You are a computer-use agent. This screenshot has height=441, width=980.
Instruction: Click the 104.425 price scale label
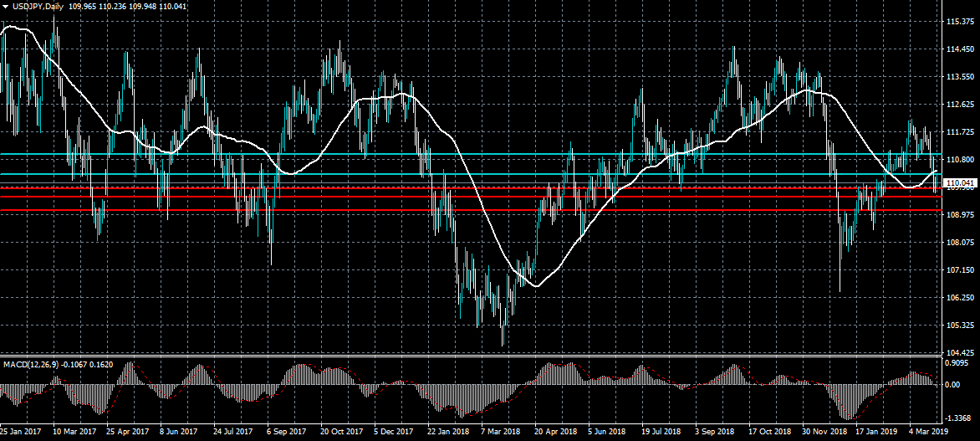click(x=957, y=352)
